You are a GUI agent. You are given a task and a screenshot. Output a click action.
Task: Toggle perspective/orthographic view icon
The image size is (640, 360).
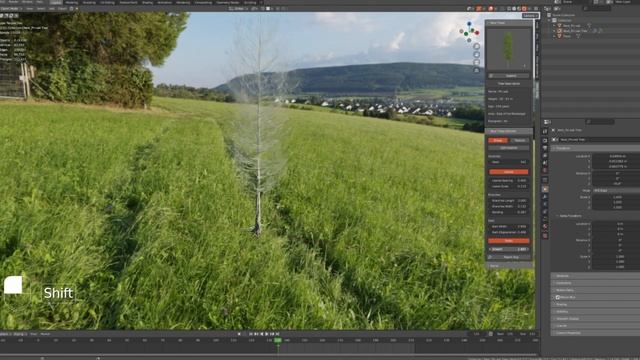(476, 70)
